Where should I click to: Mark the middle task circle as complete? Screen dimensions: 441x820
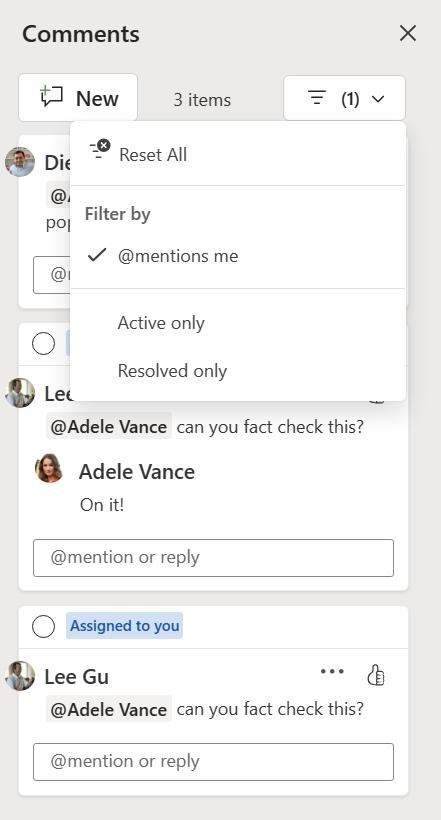43,344
